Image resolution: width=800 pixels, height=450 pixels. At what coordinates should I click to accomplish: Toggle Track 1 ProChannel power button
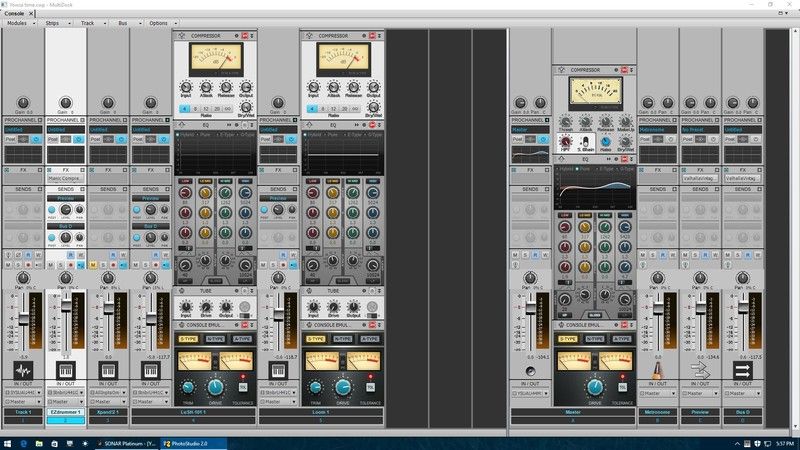pyautogui.click(x=36, y=139)
